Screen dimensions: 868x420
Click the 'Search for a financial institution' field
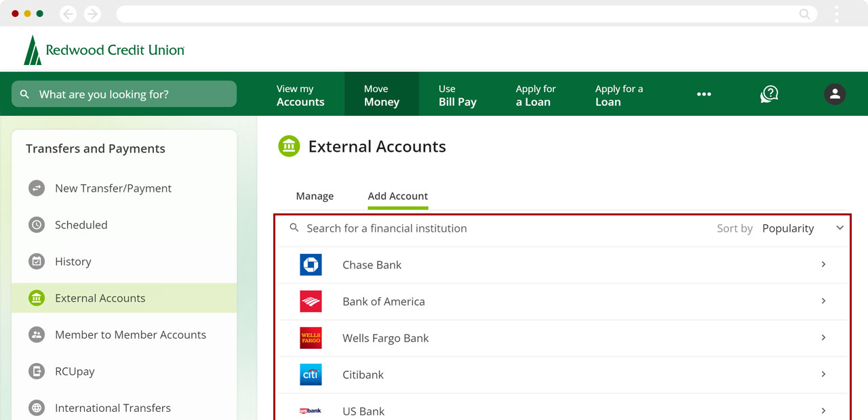pyautogui.click(x=387, y=228)
